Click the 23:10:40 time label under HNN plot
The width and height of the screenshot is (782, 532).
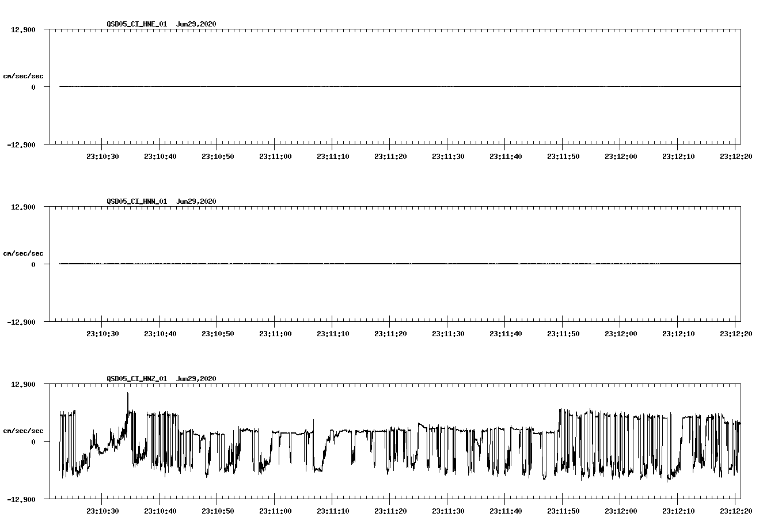pos(160,333)
